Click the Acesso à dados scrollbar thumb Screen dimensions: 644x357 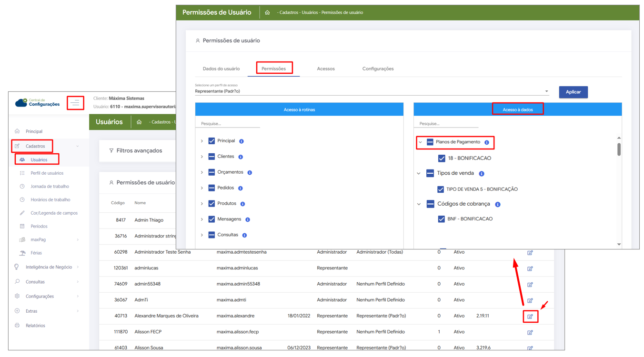pyautogui.click(x=619, y=149)
